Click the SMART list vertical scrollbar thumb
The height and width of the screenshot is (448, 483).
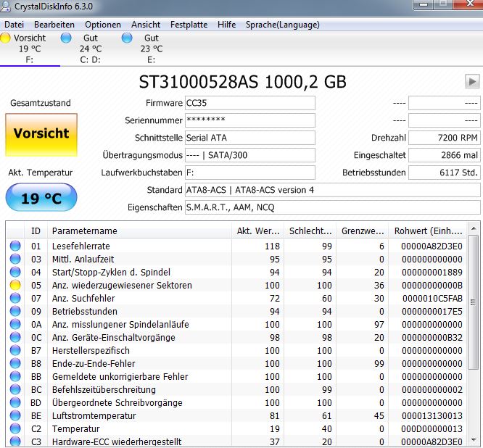474,302
